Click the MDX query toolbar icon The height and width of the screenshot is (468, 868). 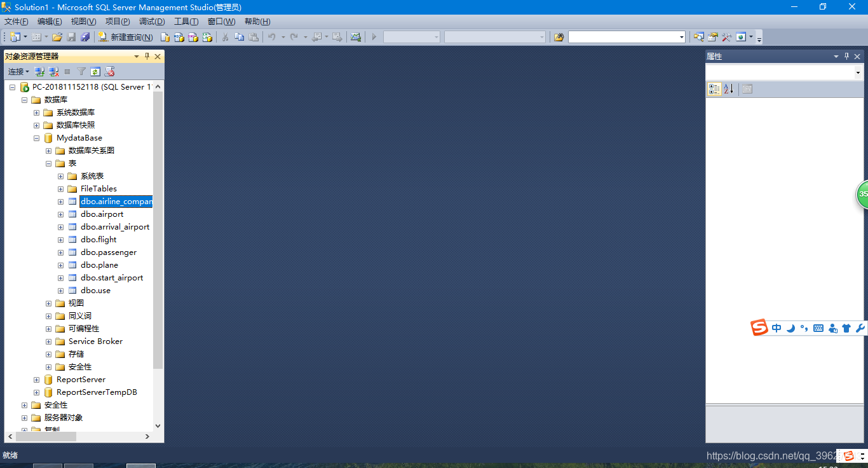point(179,37)
